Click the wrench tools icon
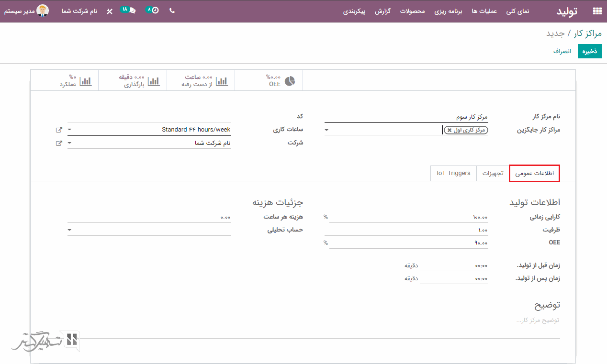The image size is (607, 364). (110, 11)
